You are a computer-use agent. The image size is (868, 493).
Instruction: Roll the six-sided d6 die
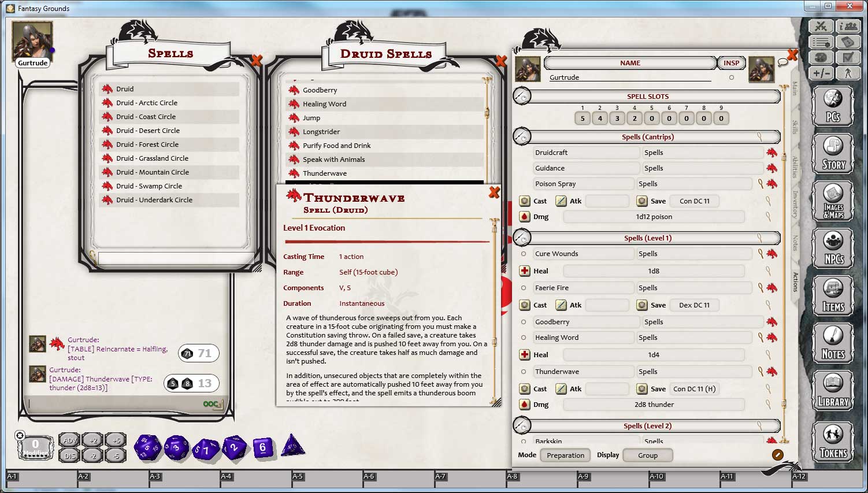point(263,447)
